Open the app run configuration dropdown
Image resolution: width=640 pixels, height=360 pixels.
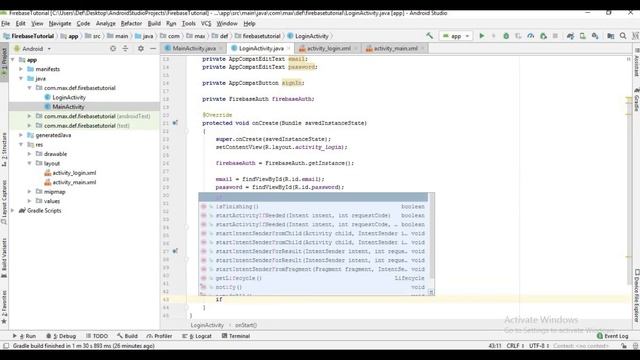click(x=456, y=36)
